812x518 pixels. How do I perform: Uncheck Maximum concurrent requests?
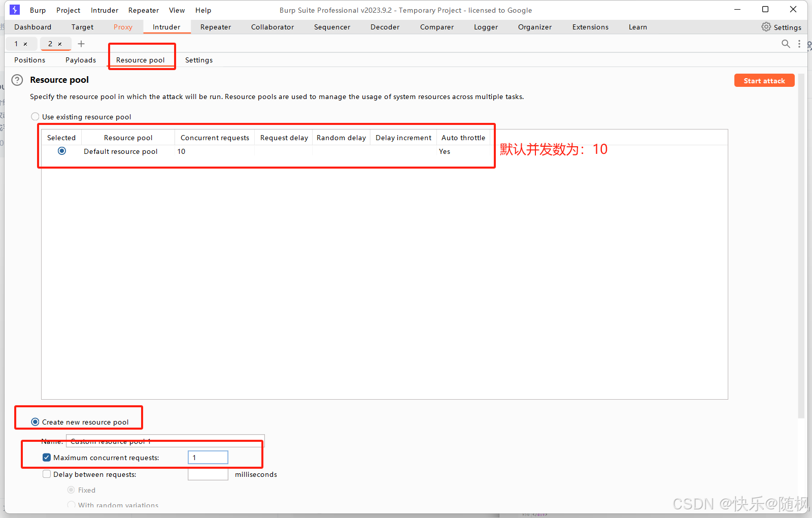point(47,458)
